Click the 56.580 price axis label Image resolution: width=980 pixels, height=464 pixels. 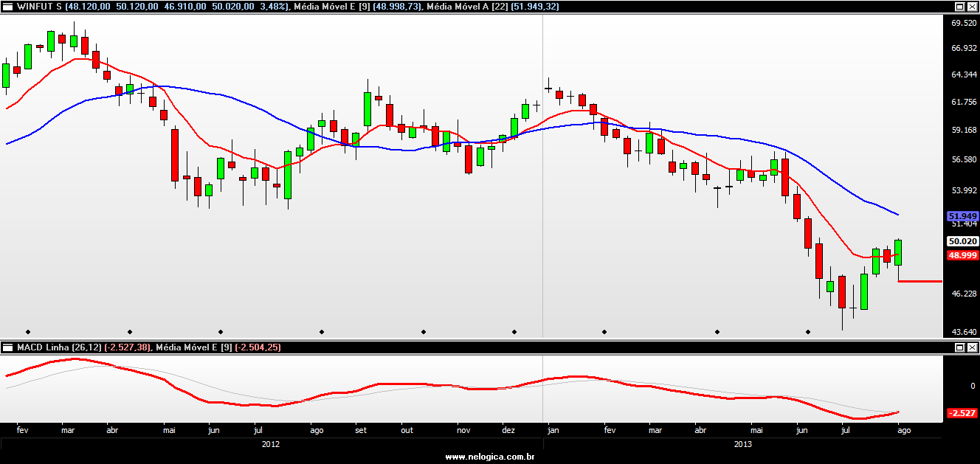coord(964,159)
